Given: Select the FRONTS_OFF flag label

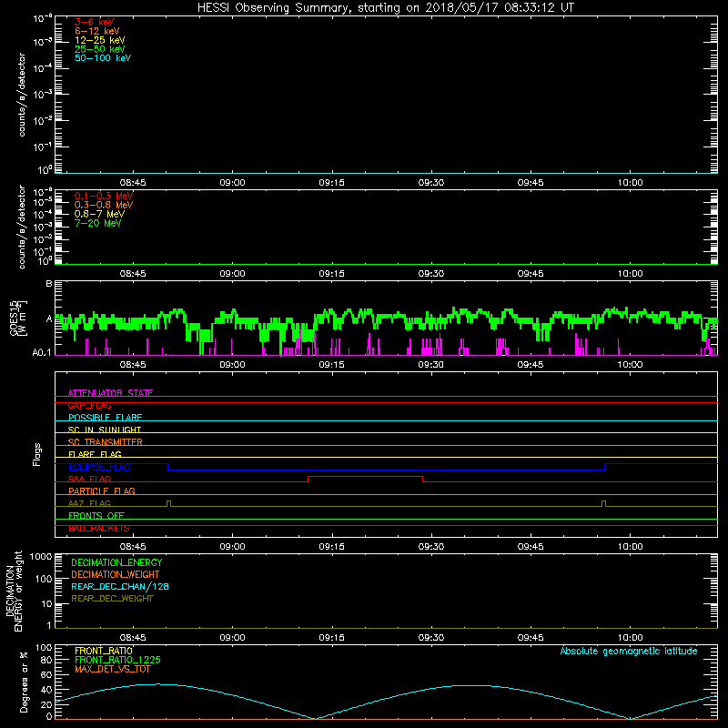Looking at the screenshot, I should [x=96, y=515].
